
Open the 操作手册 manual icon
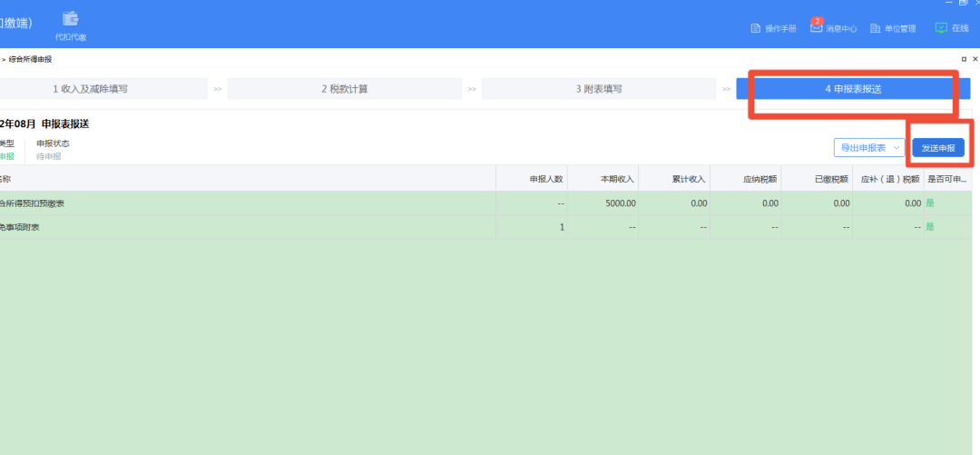tap(756, 28)
